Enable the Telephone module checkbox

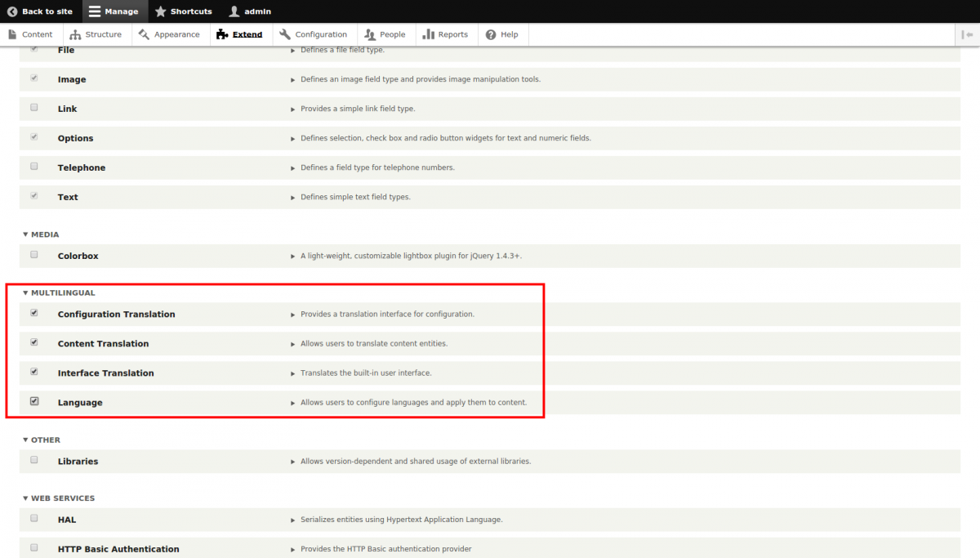34,166
